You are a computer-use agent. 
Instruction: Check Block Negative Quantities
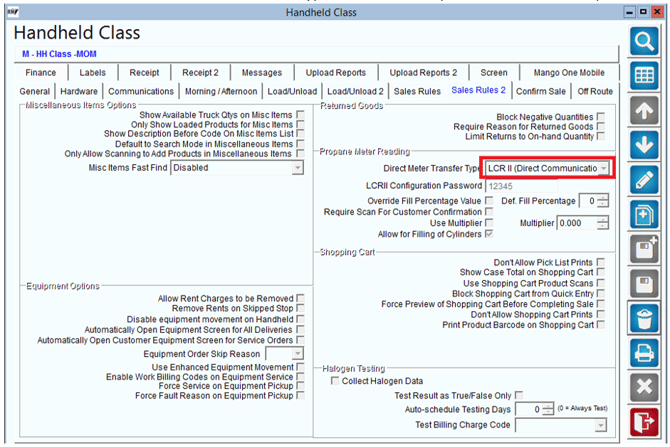(x=601, y=116)
